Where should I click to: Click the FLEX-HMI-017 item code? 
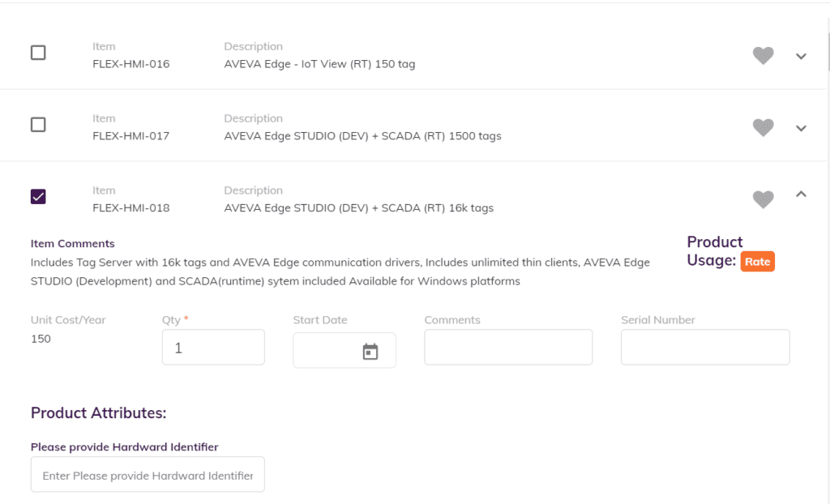(x=130, y=136)
